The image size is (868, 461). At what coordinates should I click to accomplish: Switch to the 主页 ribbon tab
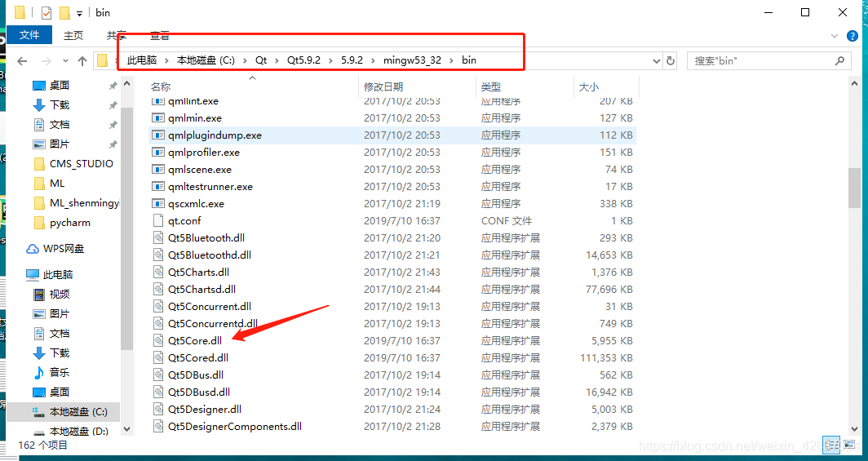pyautogui.click(x=73, y=35)
